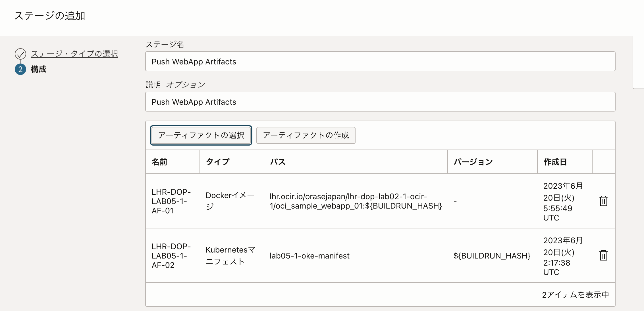Select the Dockerイメージ type cell
This screenshot has width=644, height=311.
(x=230, y=201)
